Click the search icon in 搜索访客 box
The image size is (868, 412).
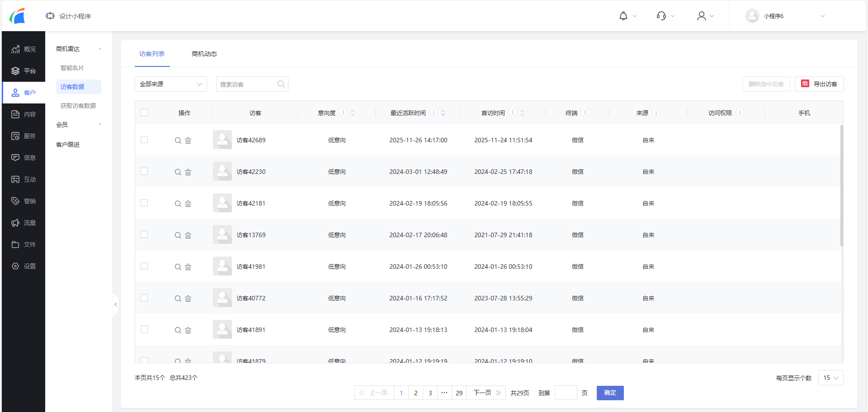[281, 84]
